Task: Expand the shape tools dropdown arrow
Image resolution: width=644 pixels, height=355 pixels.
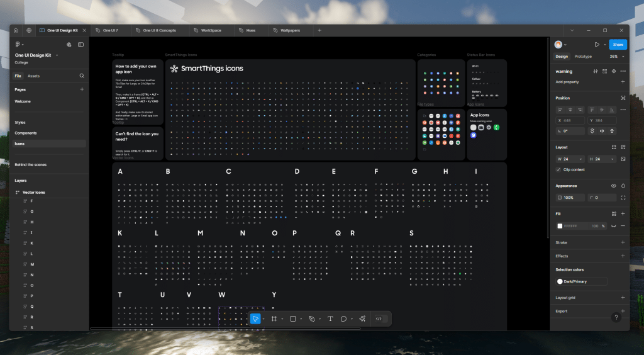Action: pos(301,319)
